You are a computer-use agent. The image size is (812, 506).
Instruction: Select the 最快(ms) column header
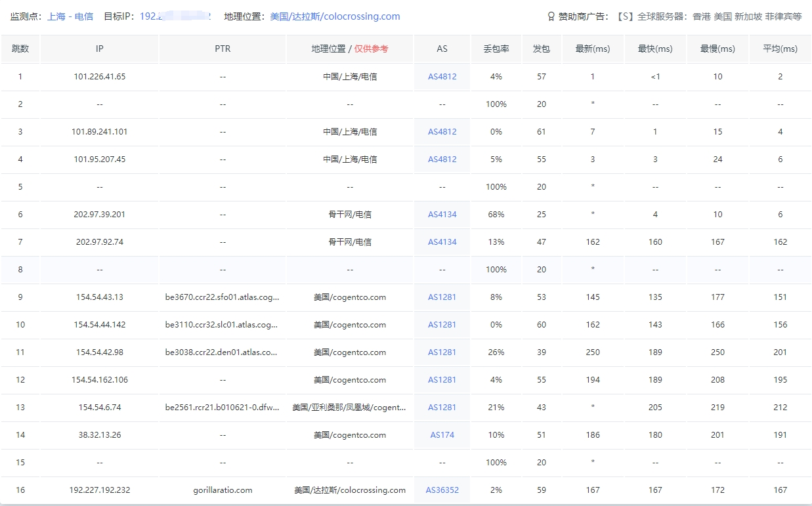(655, 49)
